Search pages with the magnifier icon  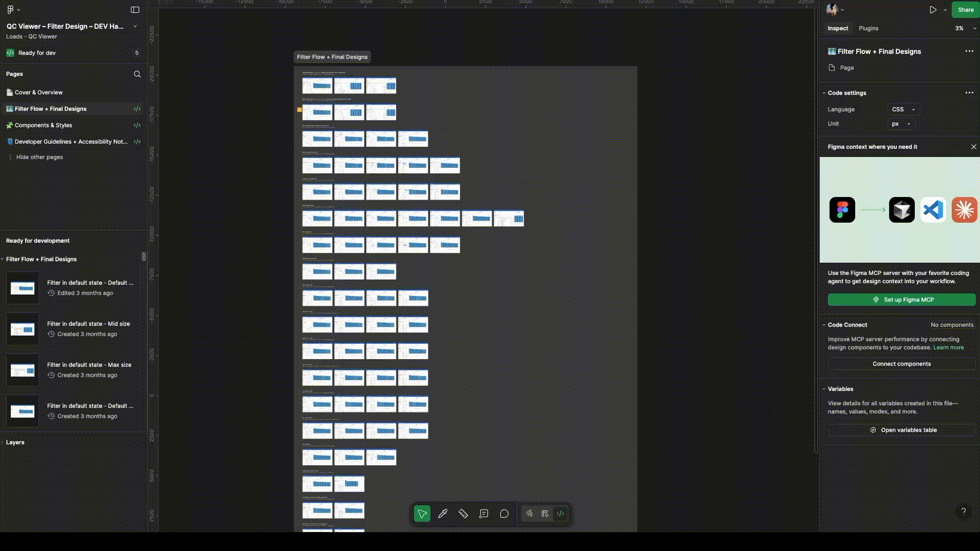tap(137, 74)
